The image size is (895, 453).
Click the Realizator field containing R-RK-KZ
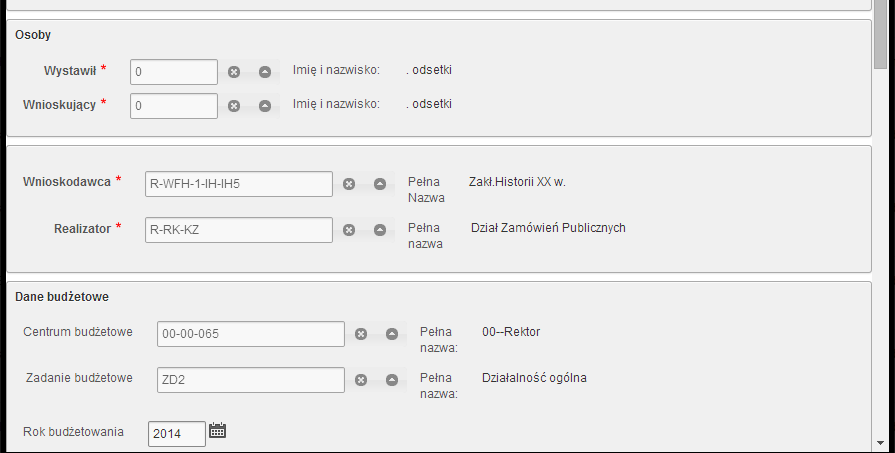239,230
